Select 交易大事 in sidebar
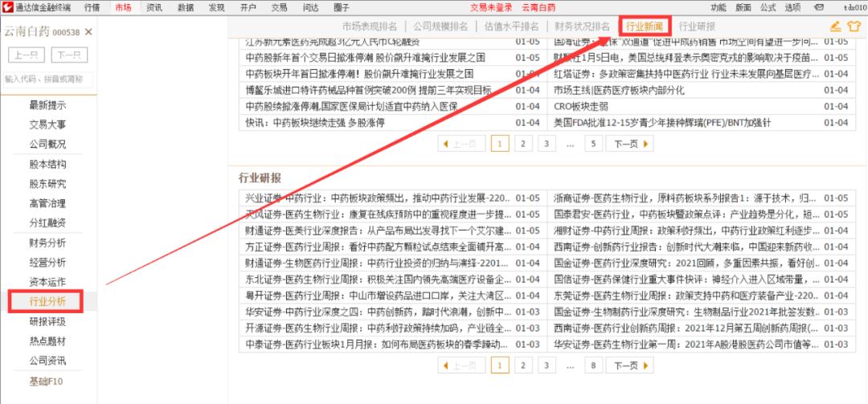This screenshot has height=404, width=868. (47, 125)
